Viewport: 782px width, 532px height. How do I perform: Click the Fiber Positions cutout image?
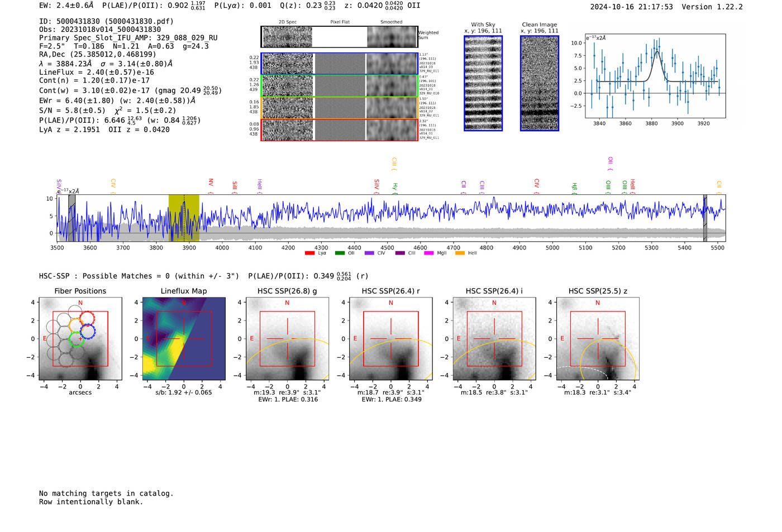pos(80,339)
